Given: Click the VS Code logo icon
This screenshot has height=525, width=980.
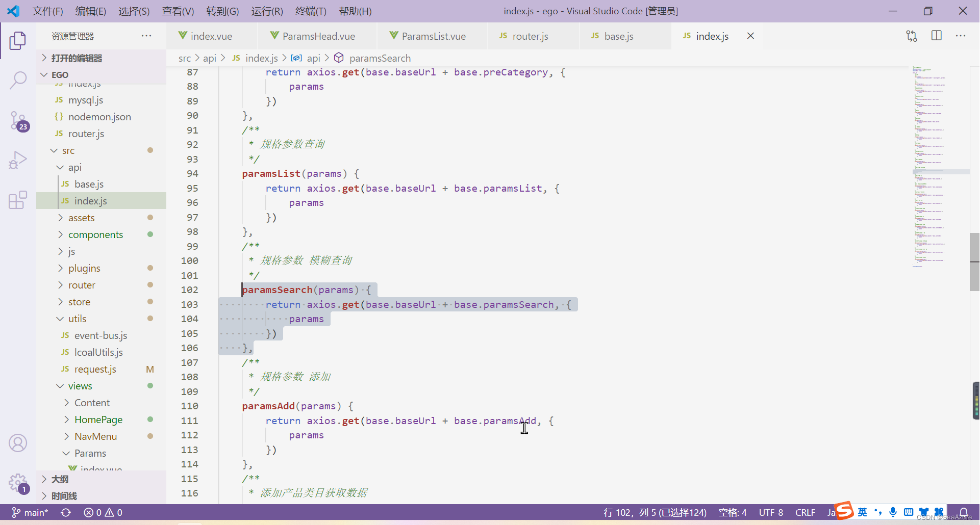Looking at the screenshot, I should [14, 11].
